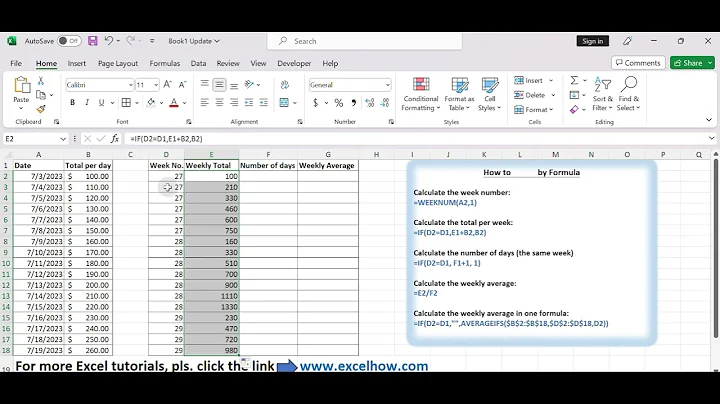Click the Search box

click(x=365, y=41)
